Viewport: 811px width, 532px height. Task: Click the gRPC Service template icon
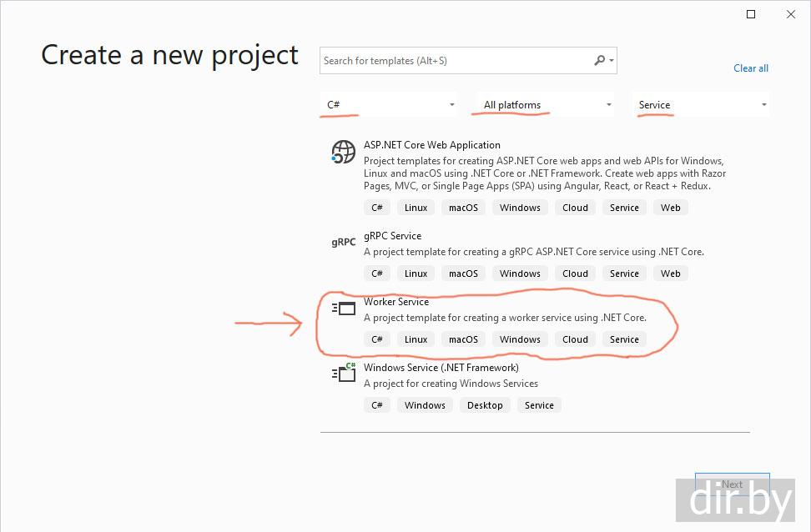[x=344, y=242]
